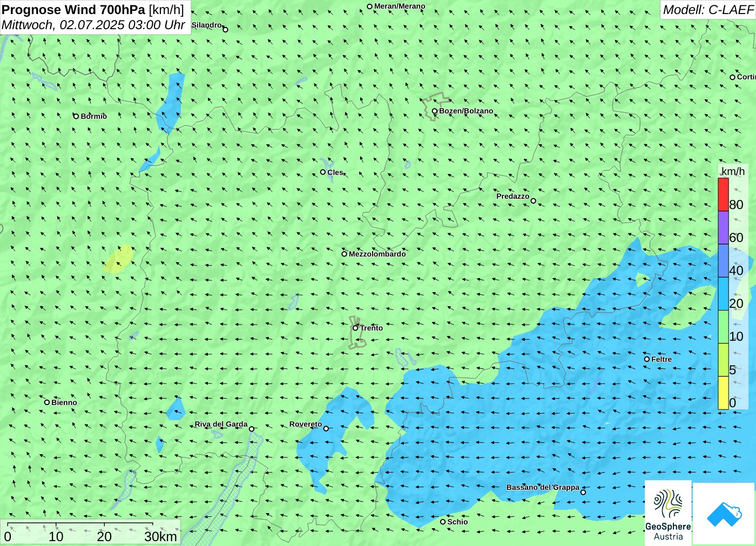Screen dimensions: 756x546
Task: Click the 30km scale bar label
Action: pyautogui.click(x=160, y=537)
